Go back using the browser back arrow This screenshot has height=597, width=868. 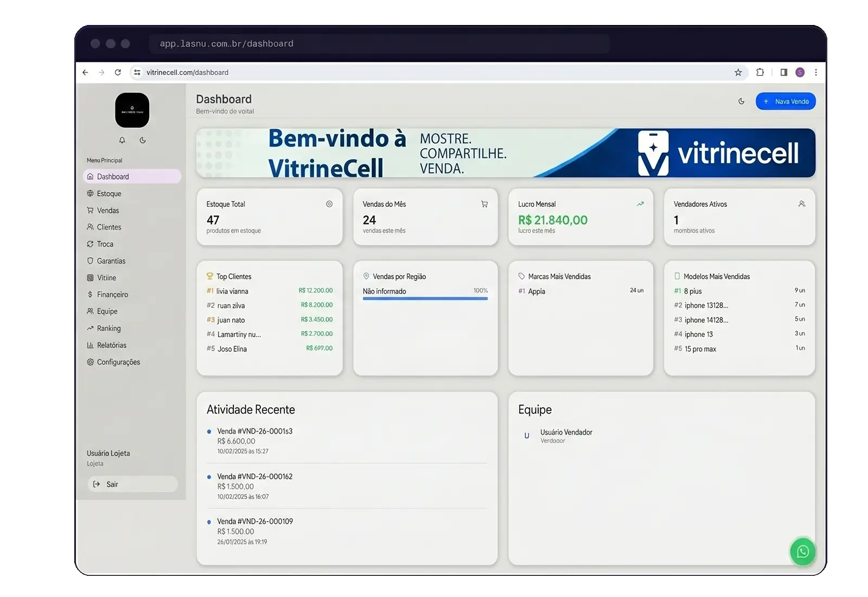[x=85, y=72]
